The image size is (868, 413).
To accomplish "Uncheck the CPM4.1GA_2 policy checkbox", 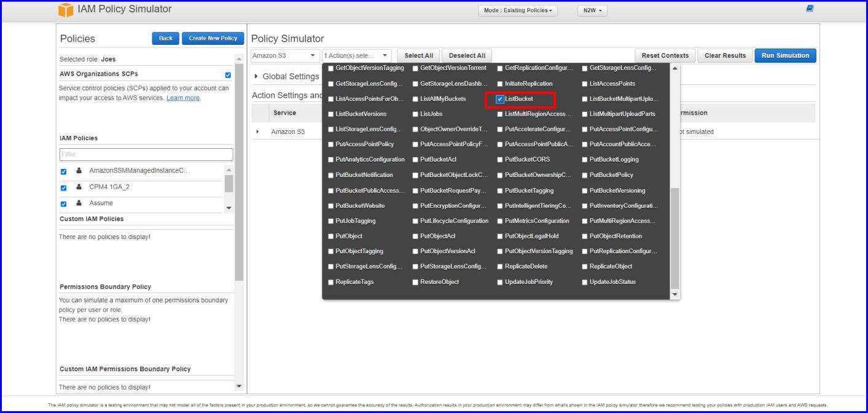I will [x=64, y=188].
